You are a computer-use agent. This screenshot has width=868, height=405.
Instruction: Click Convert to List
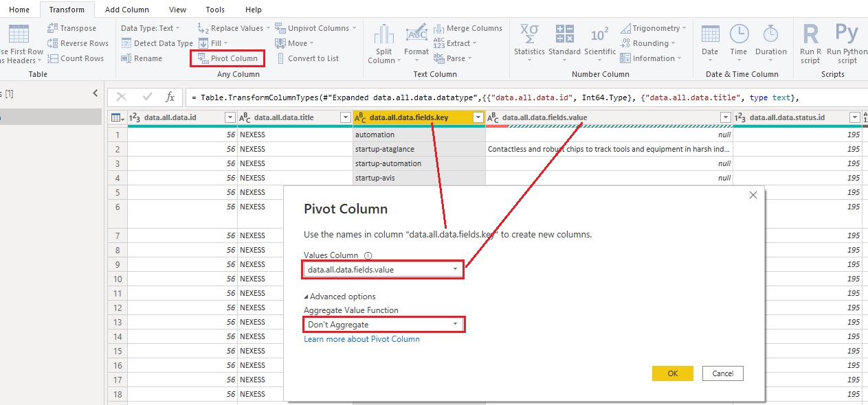coord(307,58)
